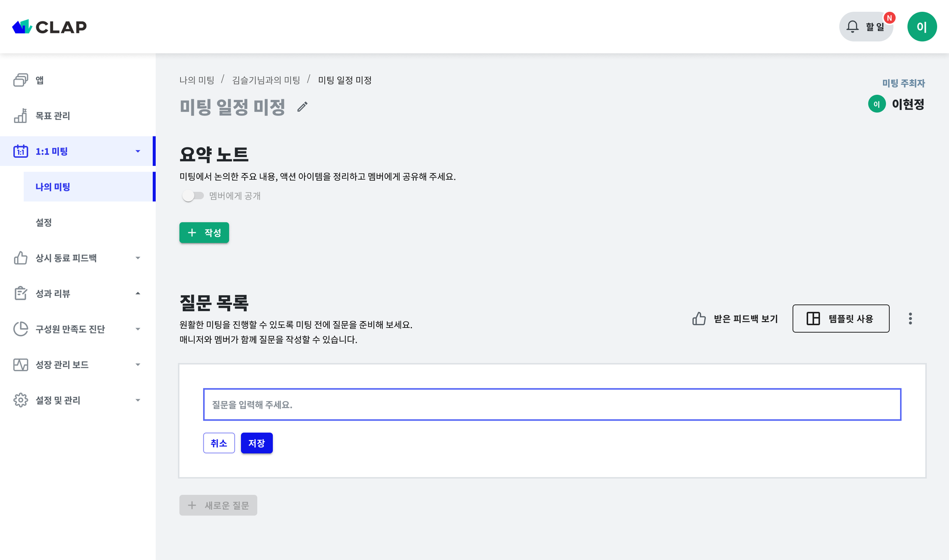Screen dimensions: 949x560
Task: Click thumbs-up 받은 피드백 보기
Action: point(735,319)
